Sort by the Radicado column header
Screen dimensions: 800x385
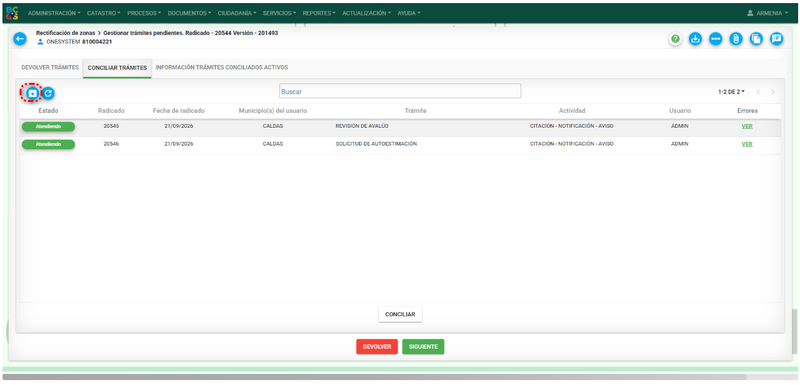click(111, 111)
